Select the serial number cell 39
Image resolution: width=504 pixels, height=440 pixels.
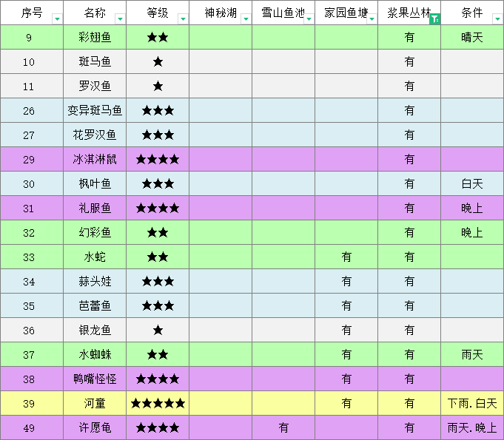coord(32,403)
